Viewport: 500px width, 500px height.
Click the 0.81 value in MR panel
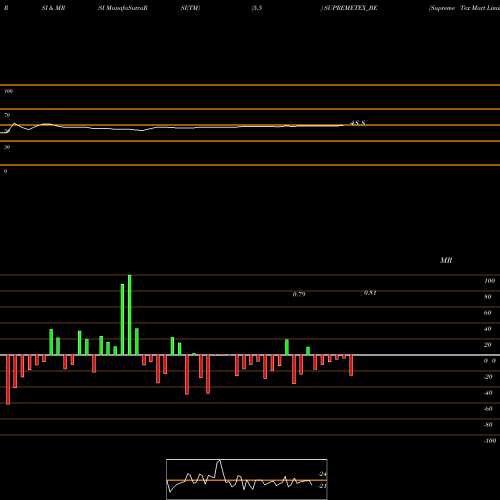point(370,293)
